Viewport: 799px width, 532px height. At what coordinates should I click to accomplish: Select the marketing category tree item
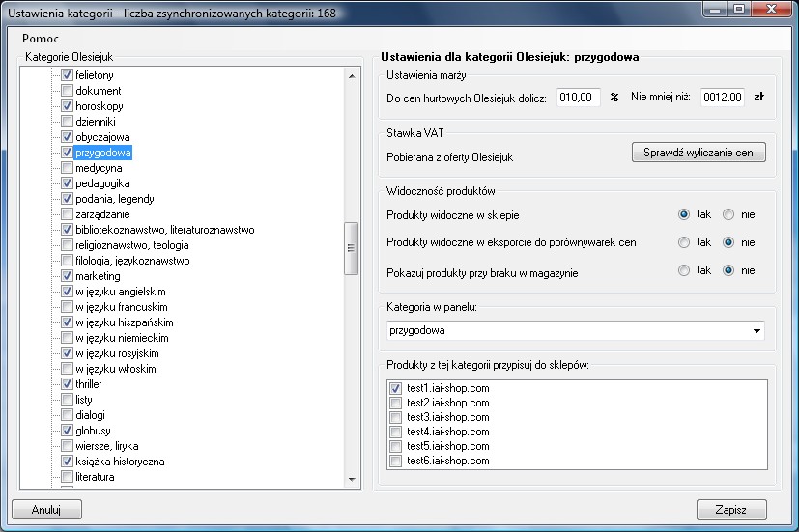[98, 276]
